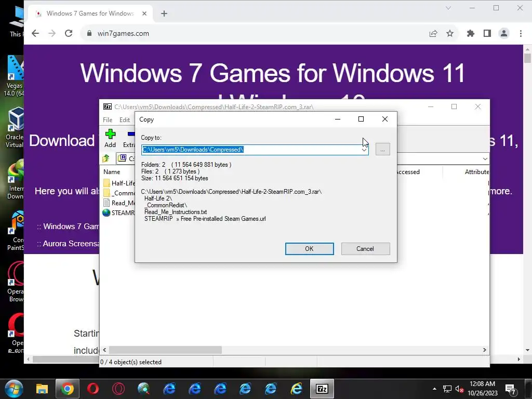
Task: Open the Windows Start orb
Action: pos(14,389)
